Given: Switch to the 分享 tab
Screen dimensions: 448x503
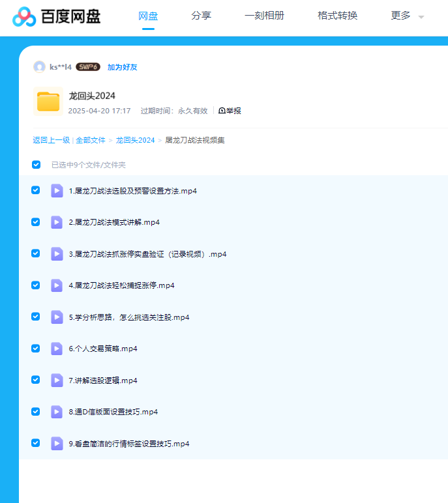Looking at the screenshot, I should point(201,16).
